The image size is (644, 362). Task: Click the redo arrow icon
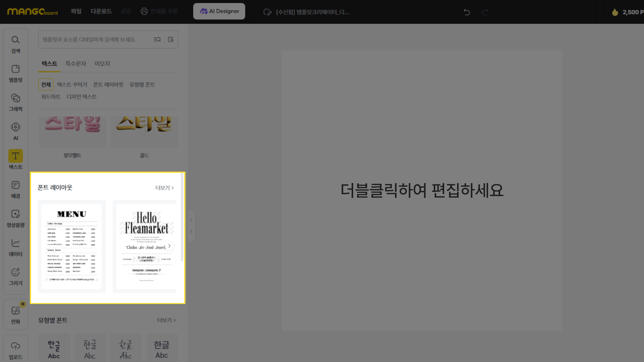485,12
